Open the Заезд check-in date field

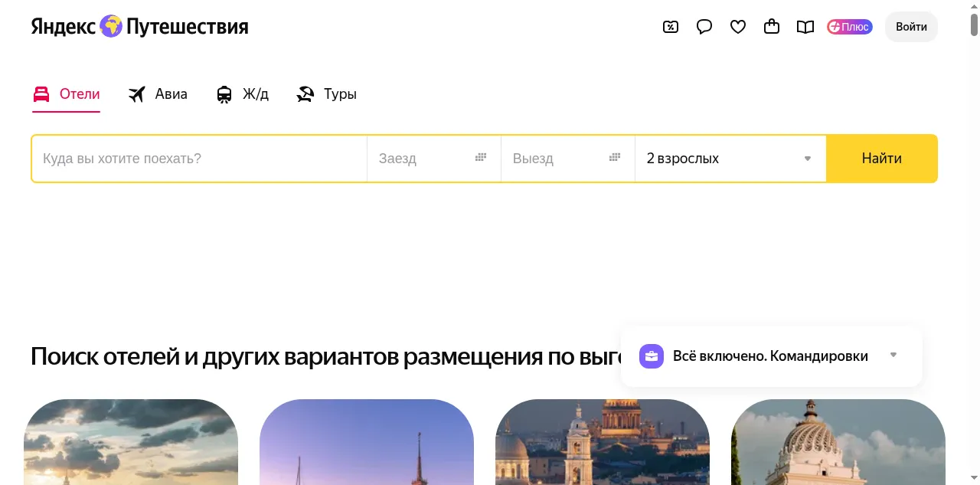click(x=434, y=159)
